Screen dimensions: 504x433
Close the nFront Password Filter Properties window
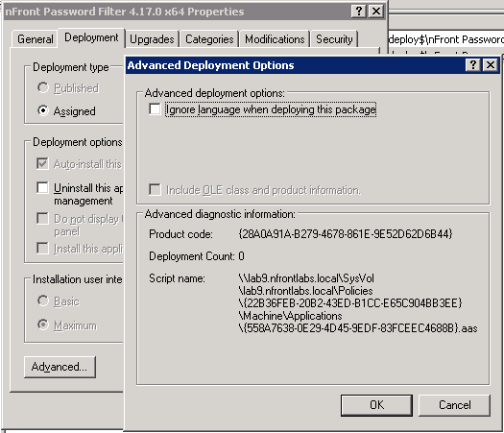[x=376, y=12]
